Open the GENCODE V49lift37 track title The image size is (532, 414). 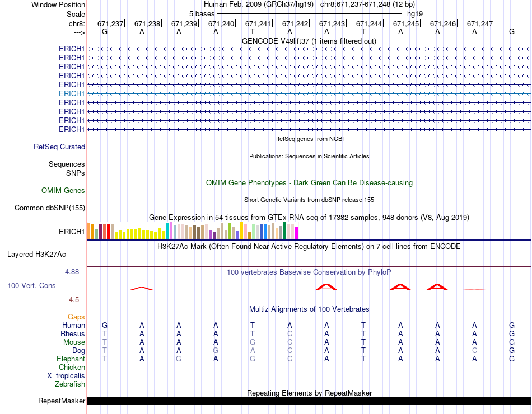click(x=309, y=41)
